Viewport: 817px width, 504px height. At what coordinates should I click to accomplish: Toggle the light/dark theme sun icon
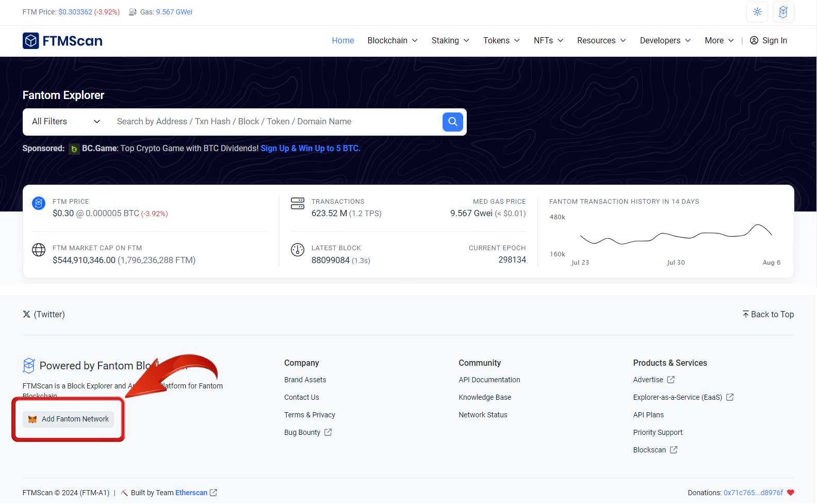pyautogui.click(x=757, y=12)
